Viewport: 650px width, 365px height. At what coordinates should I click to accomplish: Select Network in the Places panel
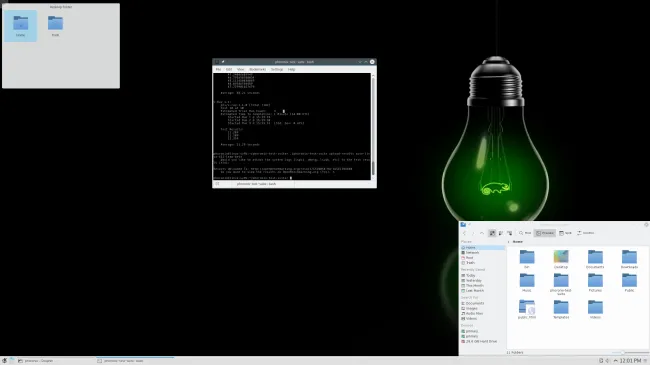click(472, 253)
